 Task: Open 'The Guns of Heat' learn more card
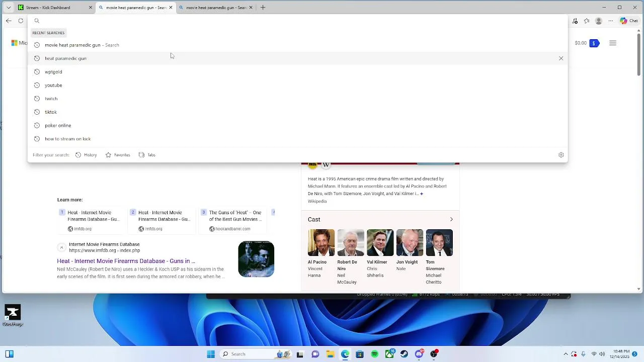pos(232,220)
